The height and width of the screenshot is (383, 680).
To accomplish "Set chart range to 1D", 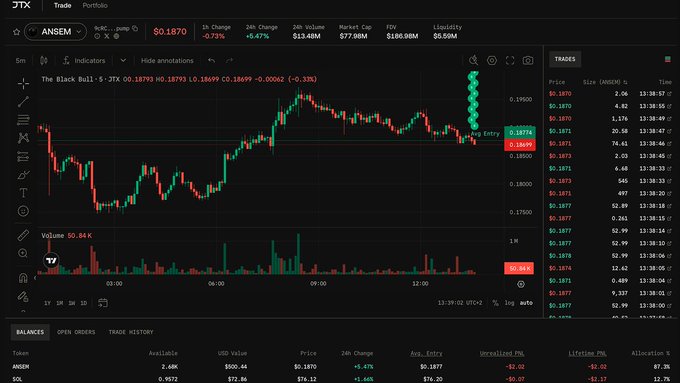I will (x=84, y=303).
